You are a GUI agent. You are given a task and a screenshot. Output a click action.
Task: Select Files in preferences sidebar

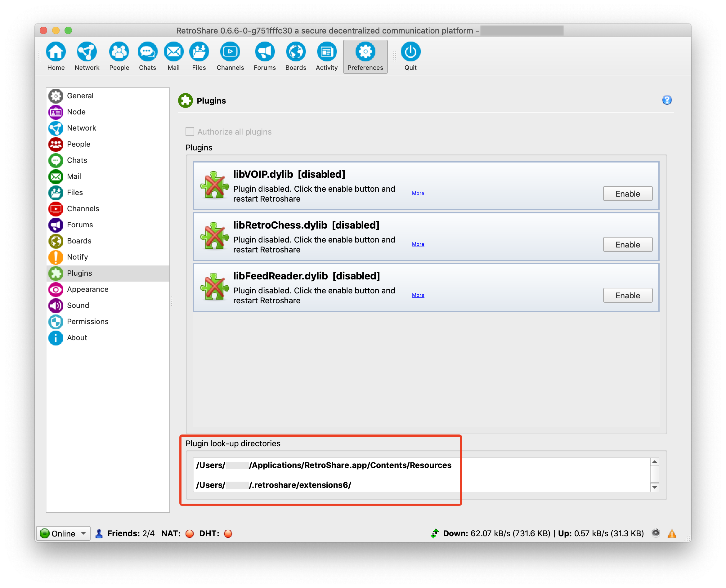coord(108,192)
